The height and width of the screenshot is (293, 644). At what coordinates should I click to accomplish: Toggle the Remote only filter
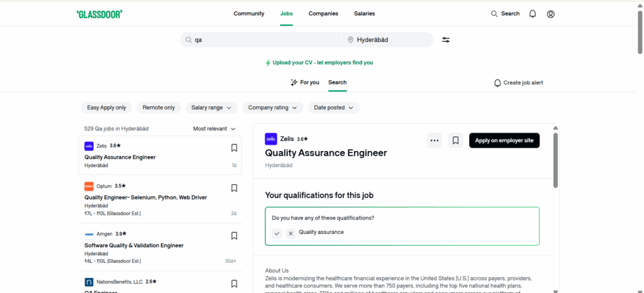pos(158,108)
